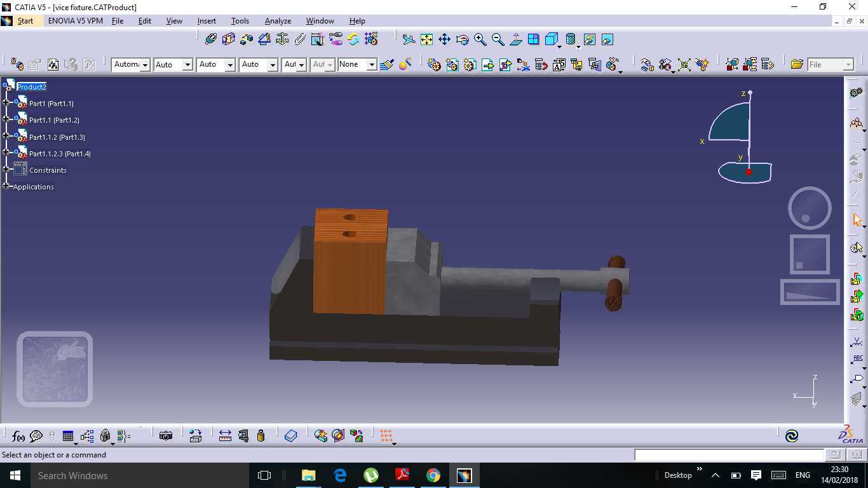Click the Comment bubble icon
The image size is (868, 488).
pos(36,436)
